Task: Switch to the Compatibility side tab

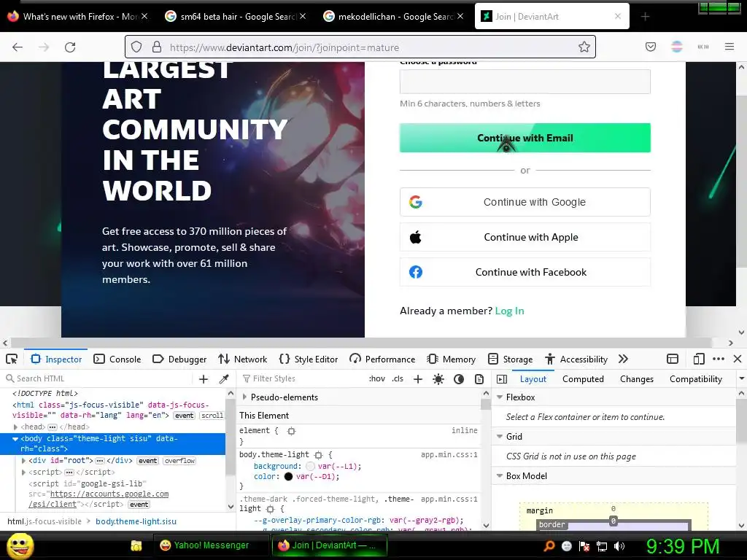Action: click(695, 379)
